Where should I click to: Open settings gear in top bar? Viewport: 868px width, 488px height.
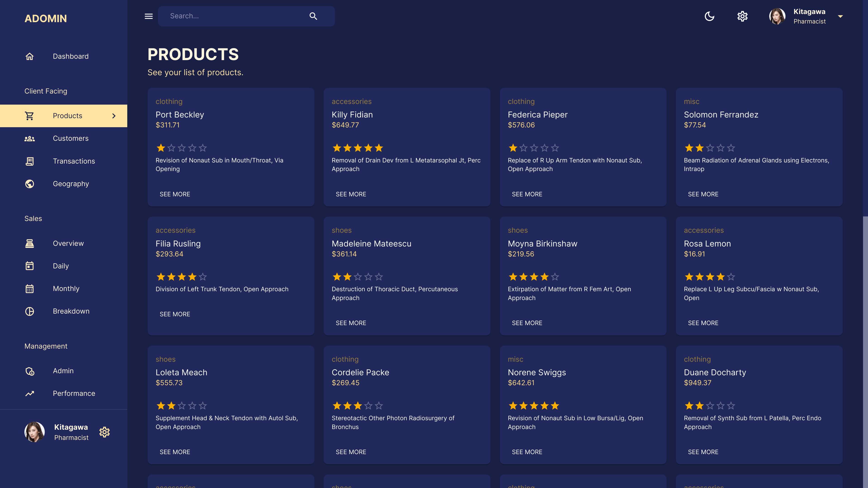[x=742, y=16]
